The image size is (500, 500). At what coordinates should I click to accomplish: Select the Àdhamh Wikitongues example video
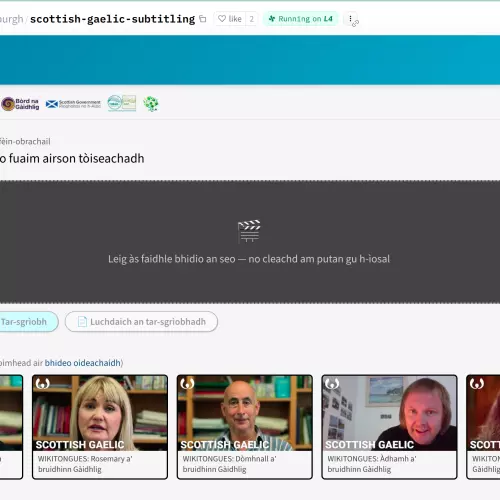[x=389, y=427]
